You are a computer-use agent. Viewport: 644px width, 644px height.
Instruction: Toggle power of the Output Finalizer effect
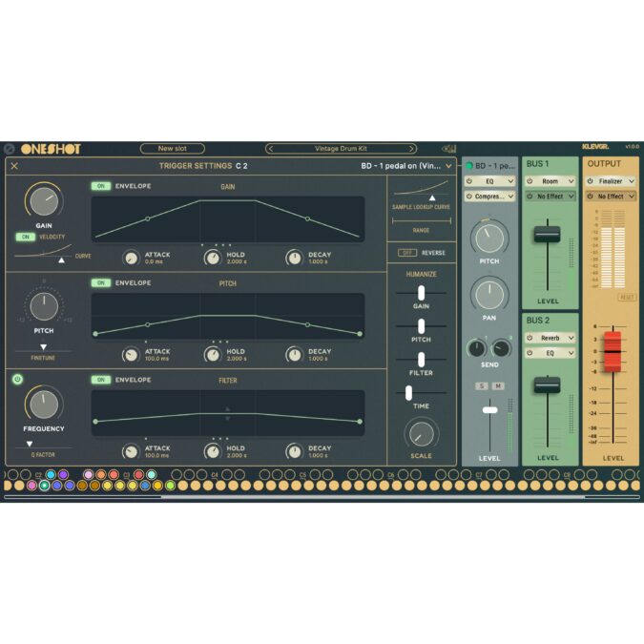click(591, 181)
